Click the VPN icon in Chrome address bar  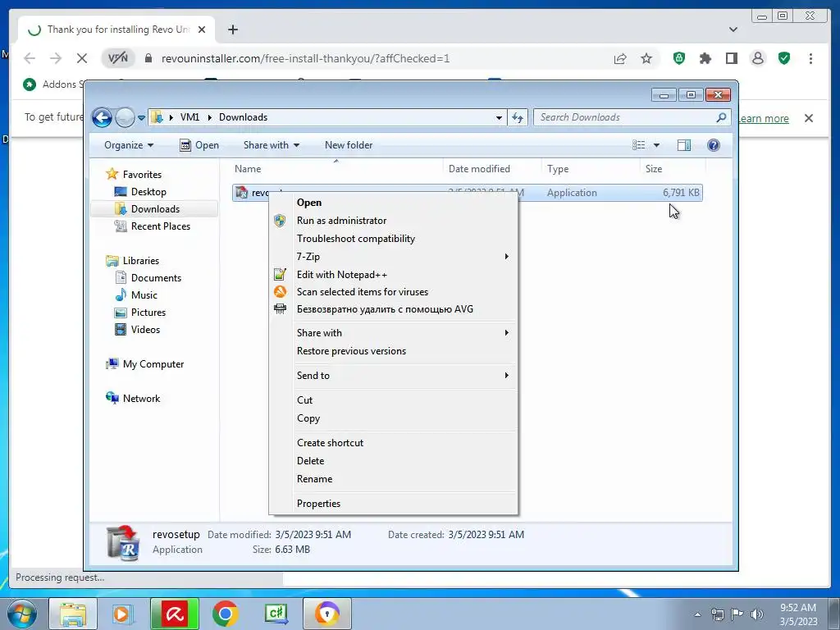pyautogui.click(x=117, y=58)
